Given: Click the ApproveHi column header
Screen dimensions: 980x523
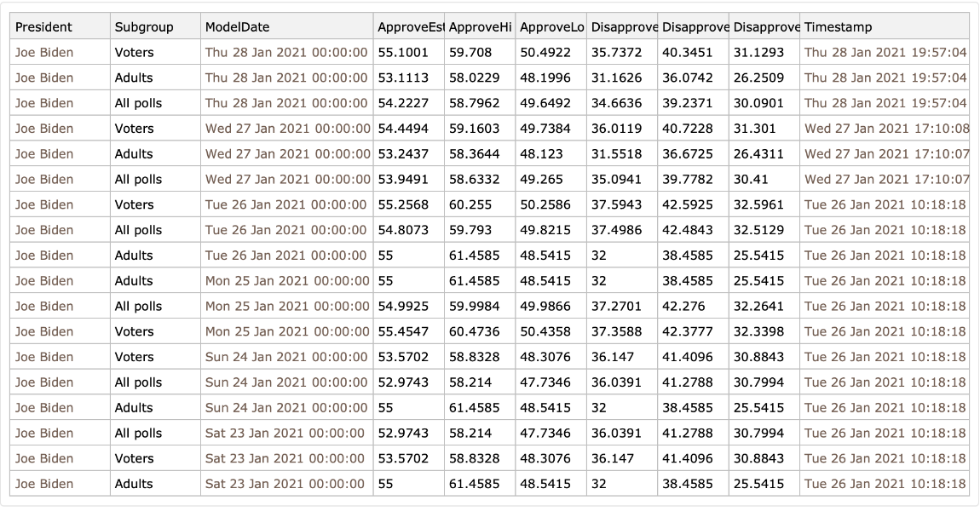Looking at the screenshot, I should tap(479, 27).
